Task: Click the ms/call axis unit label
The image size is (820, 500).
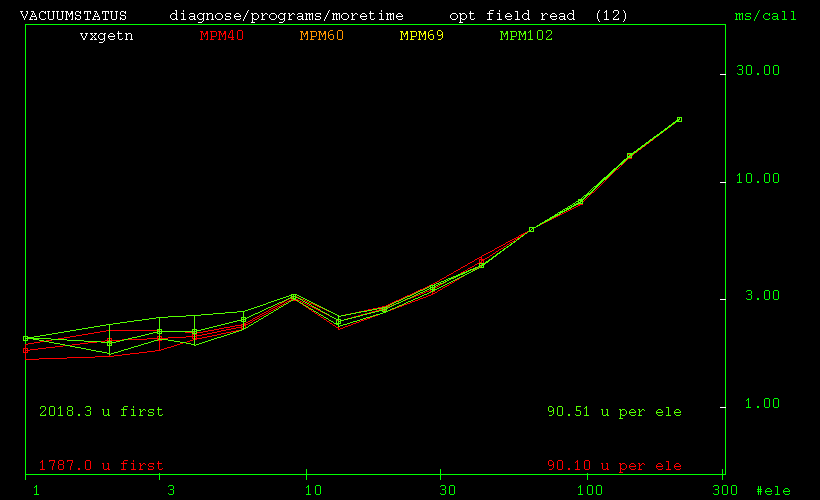Action: coord(765,16)
